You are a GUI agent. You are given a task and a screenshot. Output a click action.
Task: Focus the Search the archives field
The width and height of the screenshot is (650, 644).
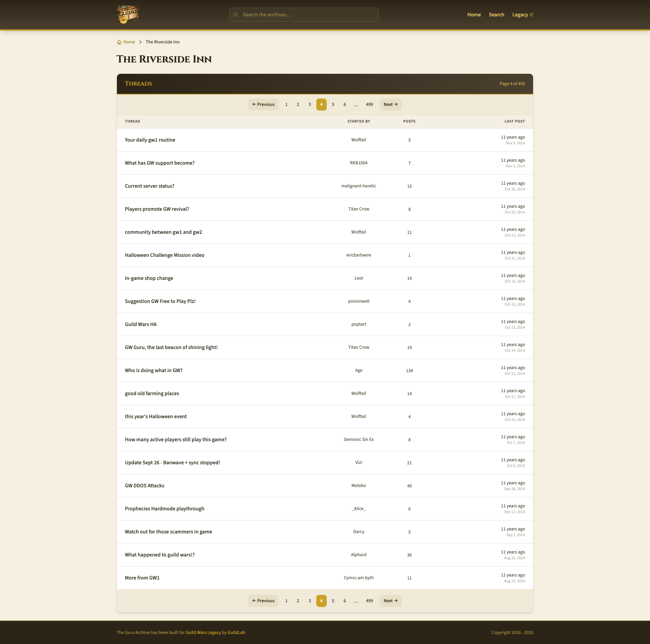(x=306, y=15)
